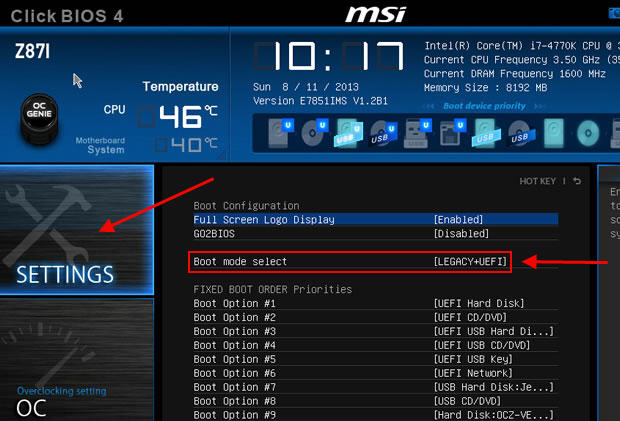Click the Boot Configuration heading
The height and width of the screenshot is (421, 620).
point(246,206)
